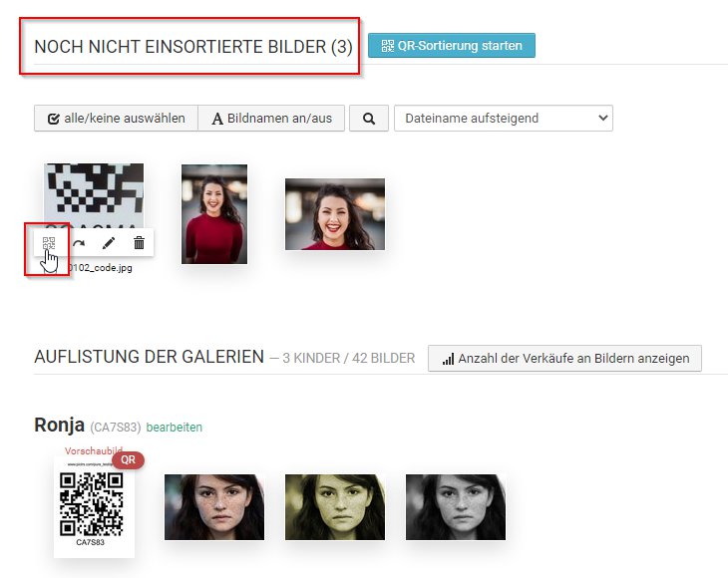Open Ronja's sepia-toned portrait thumbnail
The image size is (728, 578).
[x=335, y=507]
